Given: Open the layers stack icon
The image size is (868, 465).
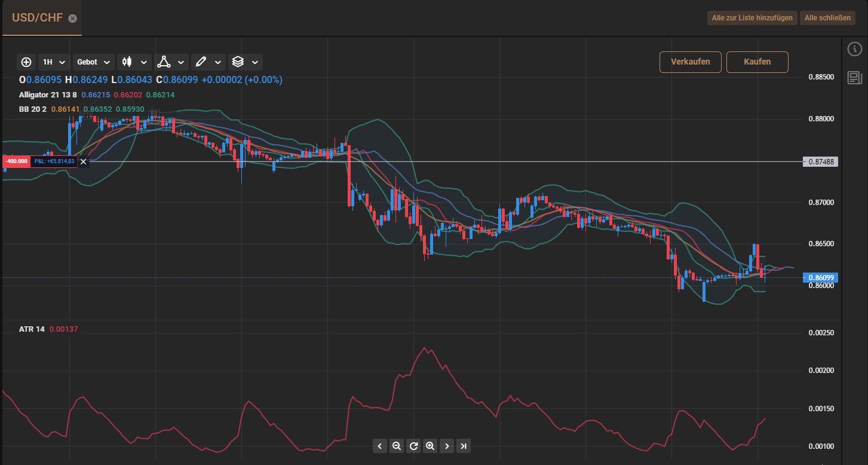Looking at the screenshot, I should point(238,62).
